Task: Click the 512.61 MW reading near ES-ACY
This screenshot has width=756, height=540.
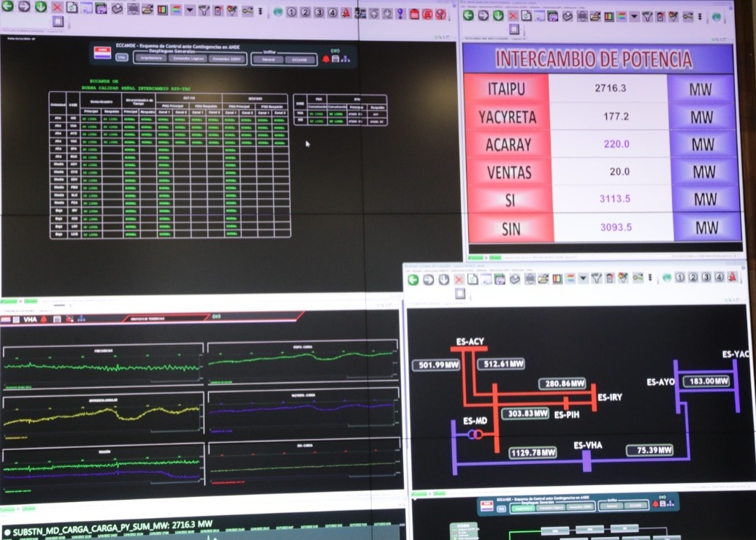Action: [x=501, y=364]
